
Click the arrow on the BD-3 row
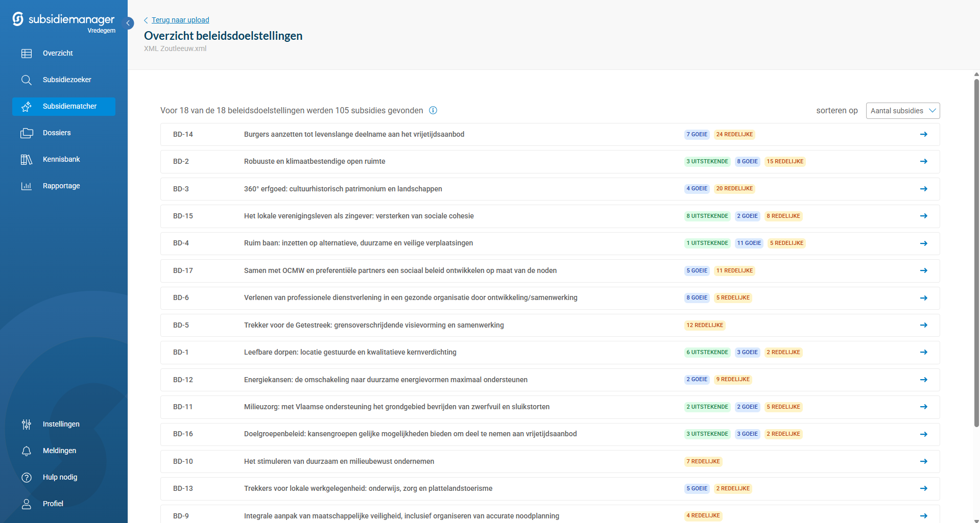click(x=923, y=189)
